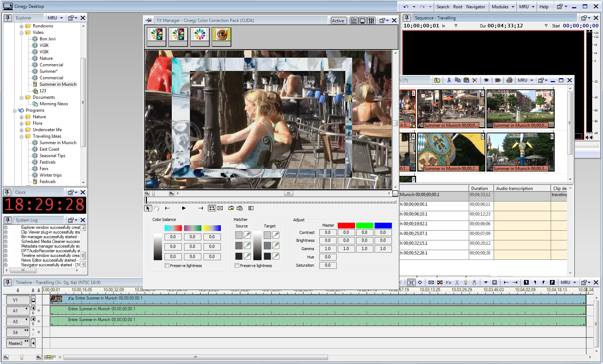Click the red X delete icon in bin toolbar
603x364 pixels.
point(475,80)
